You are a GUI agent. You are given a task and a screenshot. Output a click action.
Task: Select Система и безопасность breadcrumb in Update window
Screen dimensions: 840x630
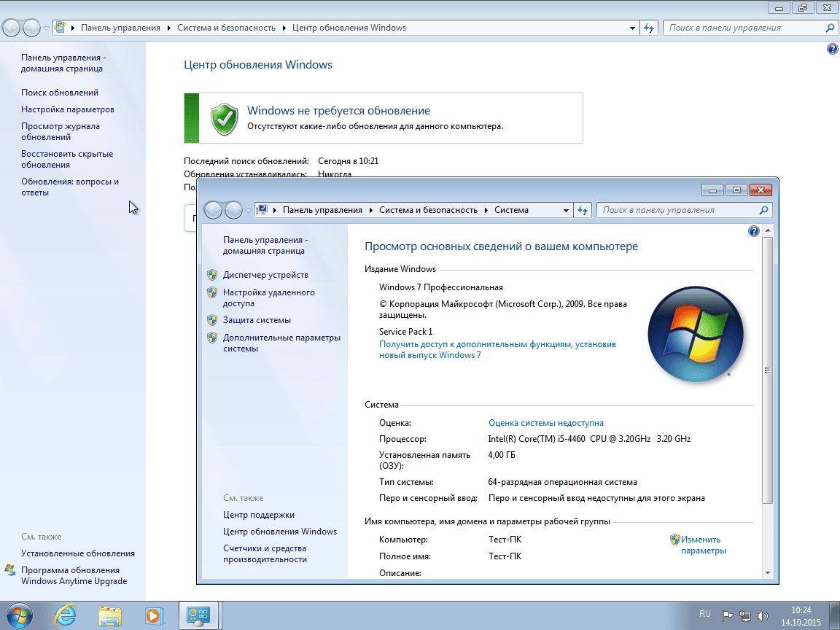pos(226,28)
